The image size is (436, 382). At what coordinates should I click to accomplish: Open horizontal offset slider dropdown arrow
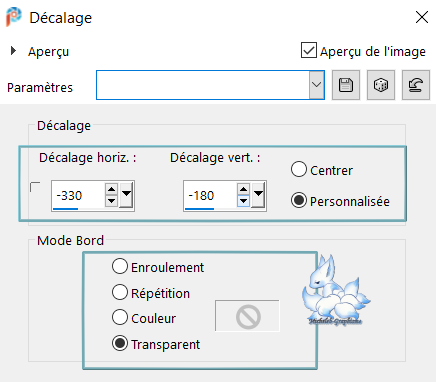pos(126,195)
